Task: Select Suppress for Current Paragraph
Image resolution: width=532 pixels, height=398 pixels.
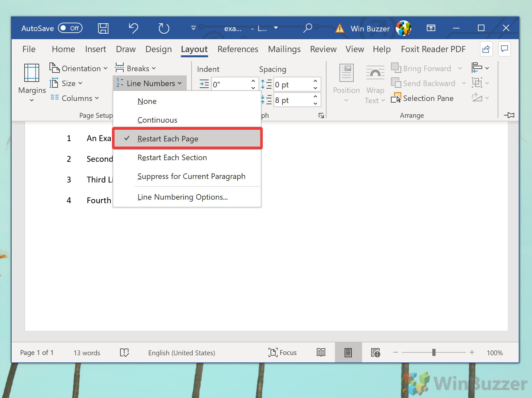Action: click(x=187, y=176)
